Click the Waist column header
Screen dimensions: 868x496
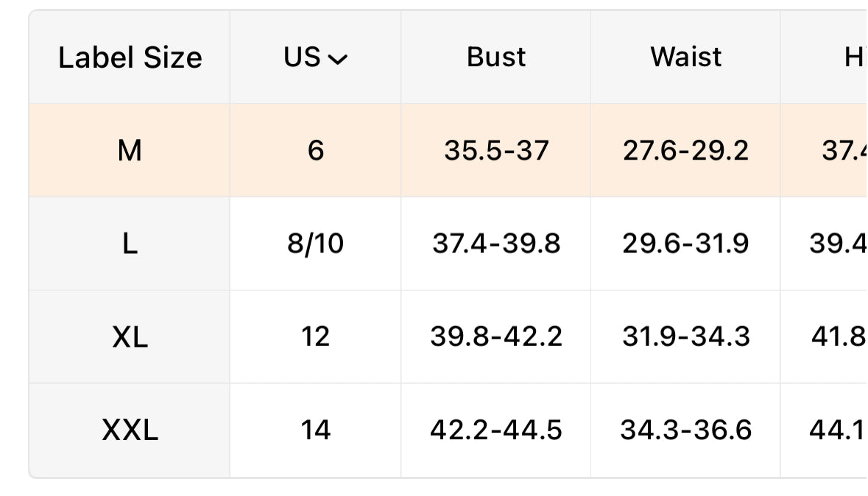pos(686,57)
